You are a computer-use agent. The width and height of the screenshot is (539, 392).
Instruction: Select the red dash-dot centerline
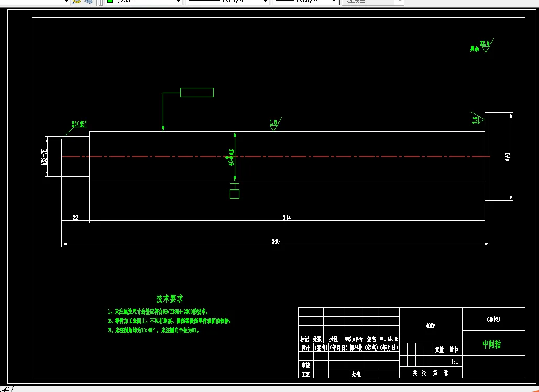coord(275,156)
